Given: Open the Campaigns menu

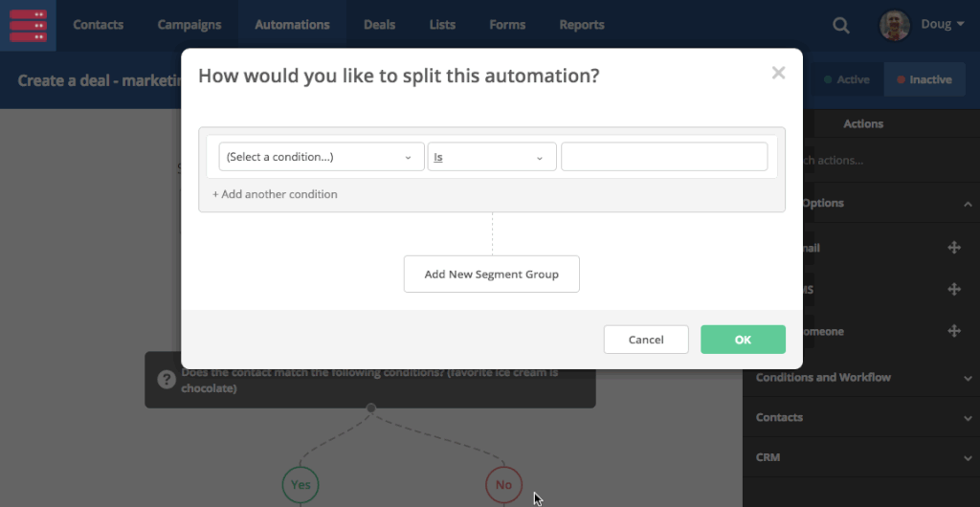Looking at the screenshot, I should [189, 25].
